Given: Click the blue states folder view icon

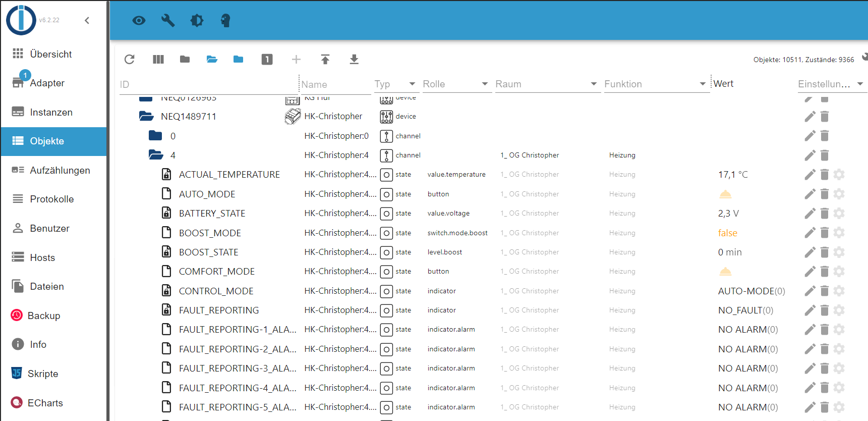Looking at the screenshot, I should pos(239,60).
